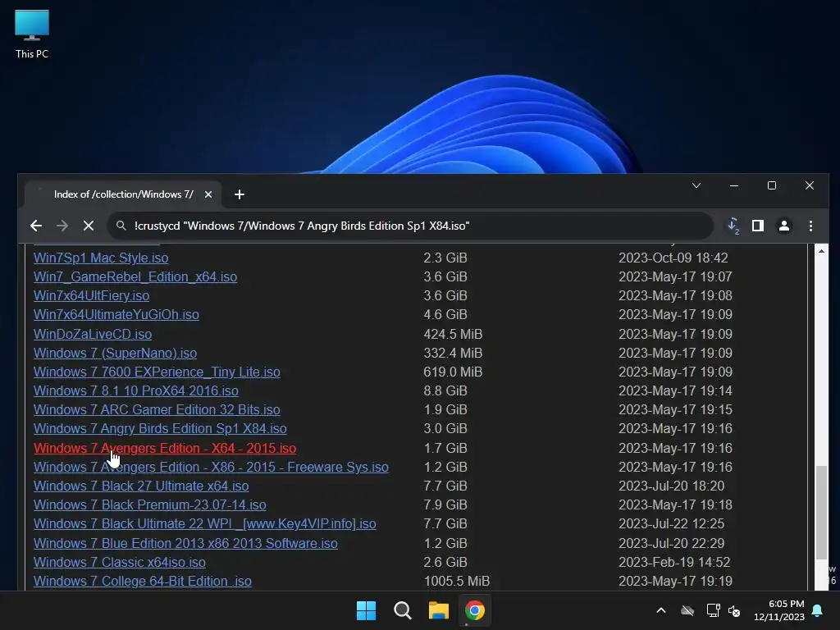Image resolution: width=840 pixels, height=630 pixels.
Task: Download Win7_GameRebel_Edition_x64.iso
Action: click(135, 276)
